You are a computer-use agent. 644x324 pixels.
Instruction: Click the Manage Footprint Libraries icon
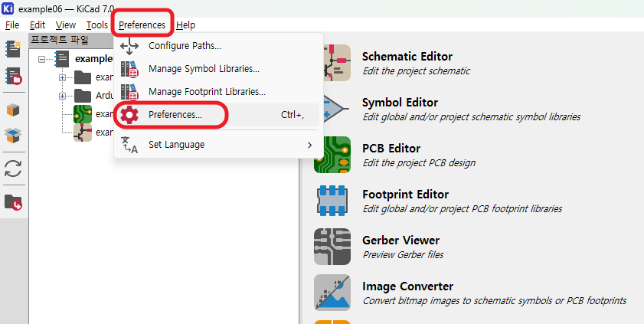tap(129, 92)
